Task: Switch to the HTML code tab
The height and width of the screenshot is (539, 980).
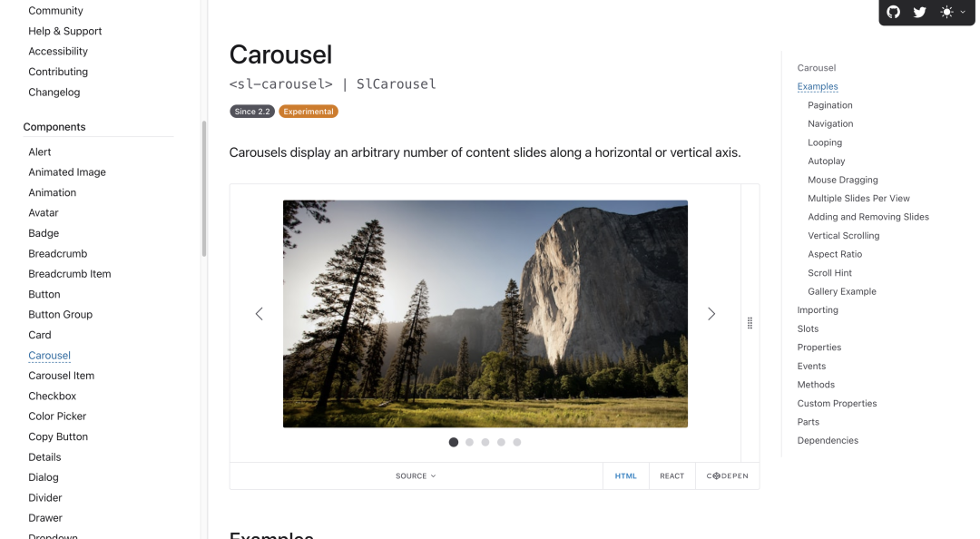Action: [625, 475]
